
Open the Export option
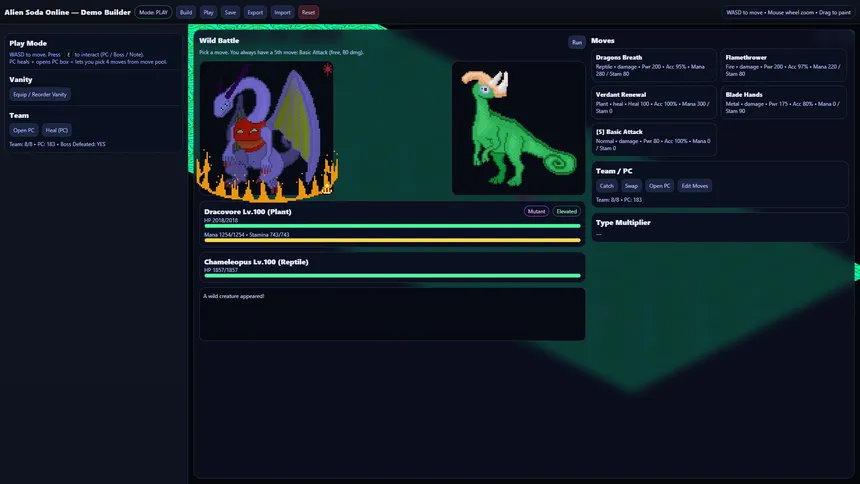pyautogui.click(x=255, y=12)
